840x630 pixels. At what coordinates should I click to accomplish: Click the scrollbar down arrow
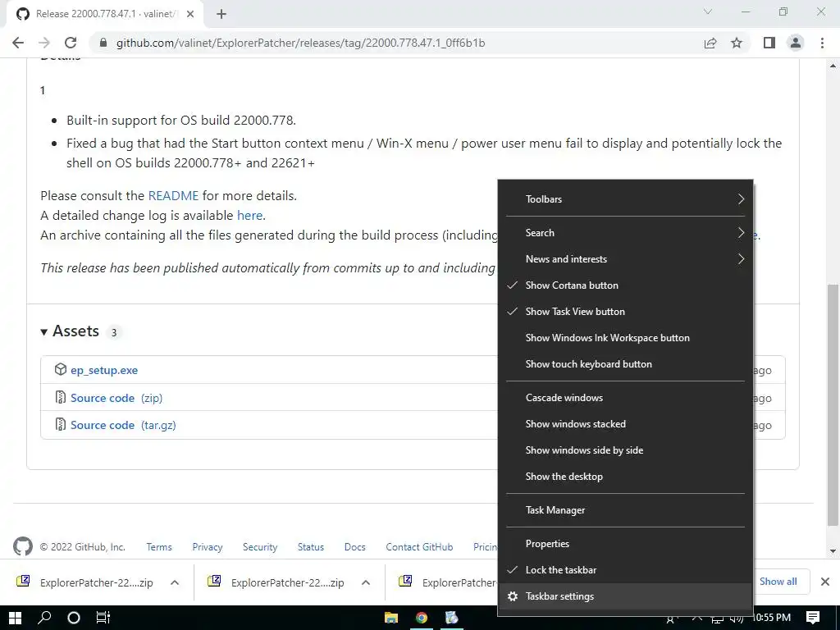[833, 550]
